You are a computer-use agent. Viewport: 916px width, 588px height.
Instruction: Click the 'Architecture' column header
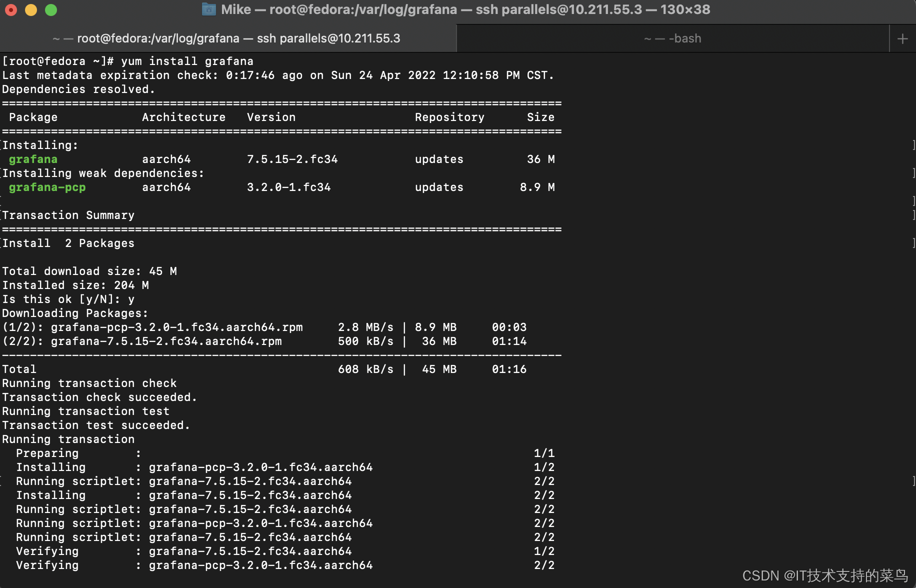tap(183, 117)
